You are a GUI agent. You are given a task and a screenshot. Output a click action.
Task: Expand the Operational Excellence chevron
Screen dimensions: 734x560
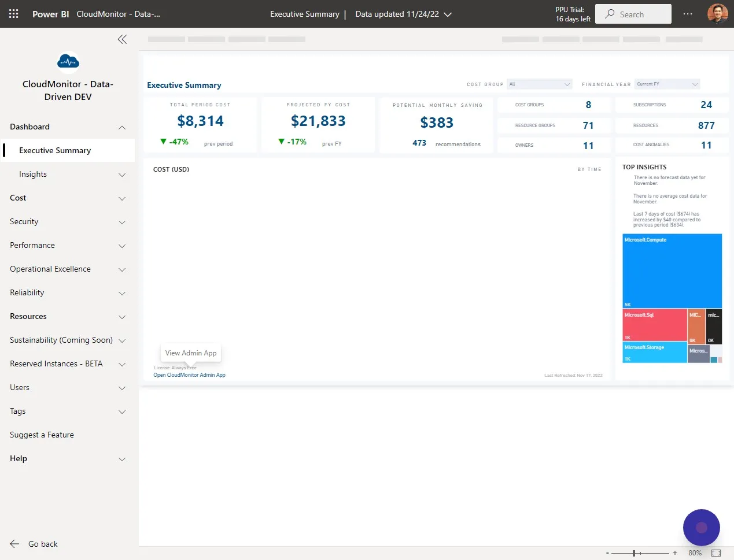click(122, 269)
